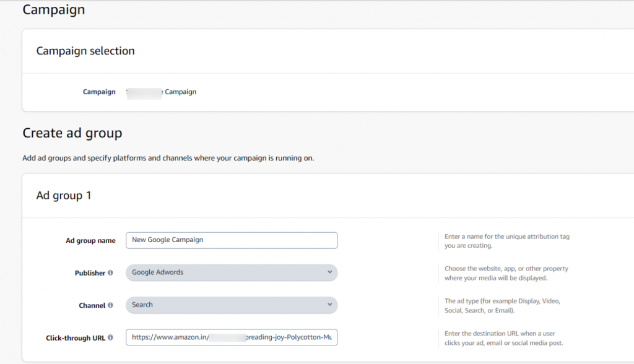
Task: Click the Click-through URL info icon
Action: point(110,337)
